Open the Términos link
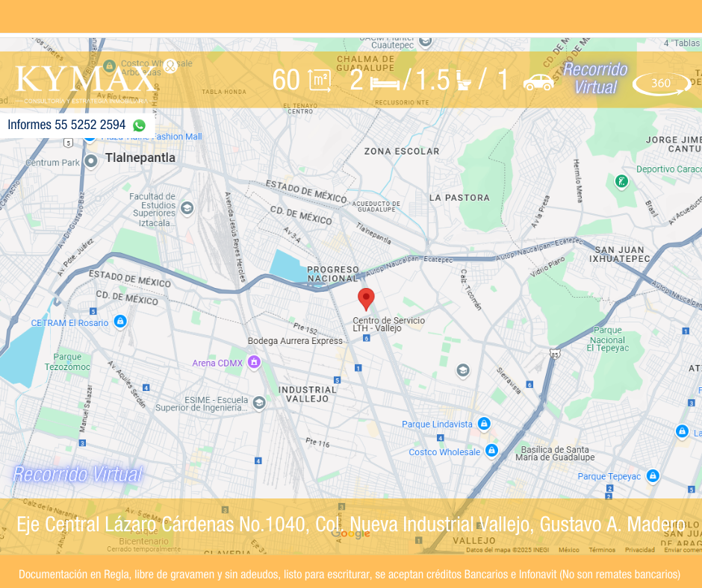 pos(602,550)
